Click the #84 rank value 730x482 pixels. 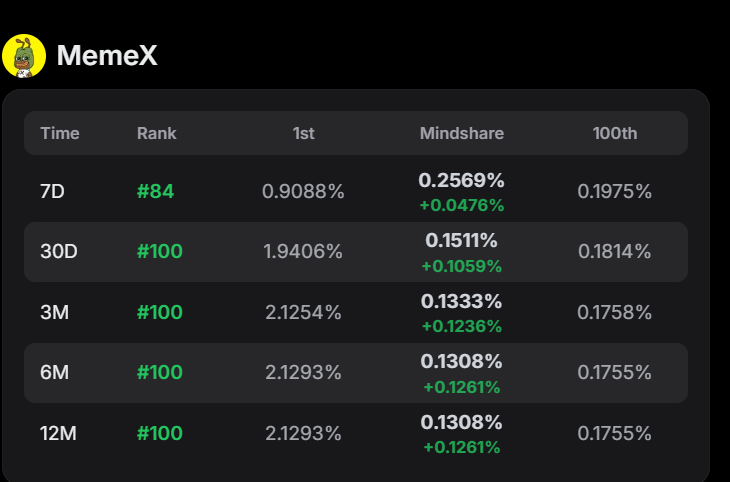(x=155, y=191)
